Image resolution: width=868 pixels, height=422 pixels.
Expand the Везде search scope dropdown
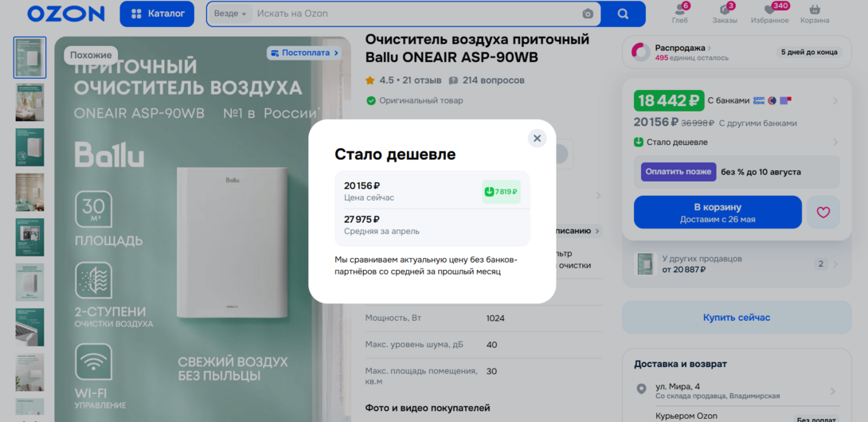[x=229, y=14]
